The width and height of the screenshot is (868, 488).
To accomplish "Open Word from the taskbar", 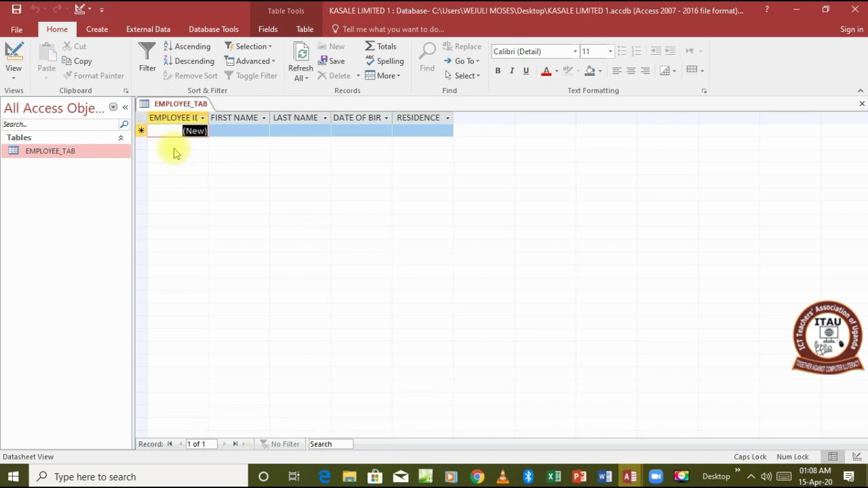I will [605, 476].
